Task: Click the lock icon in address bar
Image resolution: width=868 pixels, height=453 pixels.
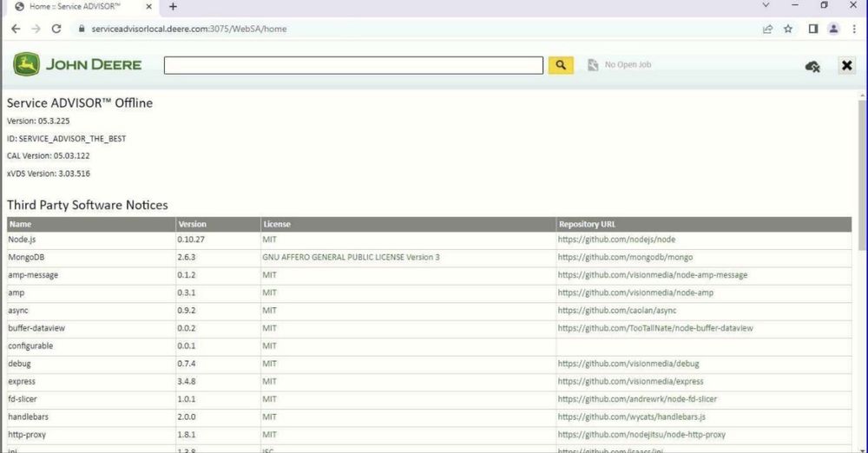Action: tap(82, 29)
